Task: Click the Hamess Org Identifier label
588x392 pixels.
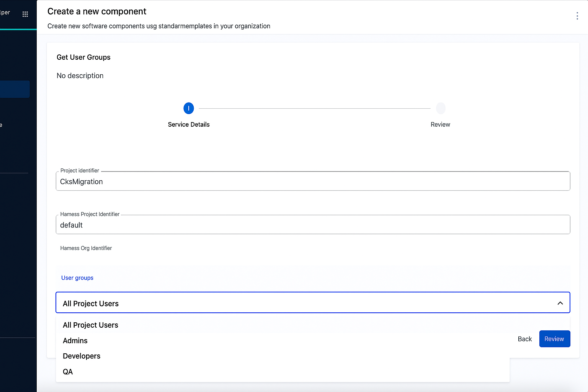Action: pos(86,248)
